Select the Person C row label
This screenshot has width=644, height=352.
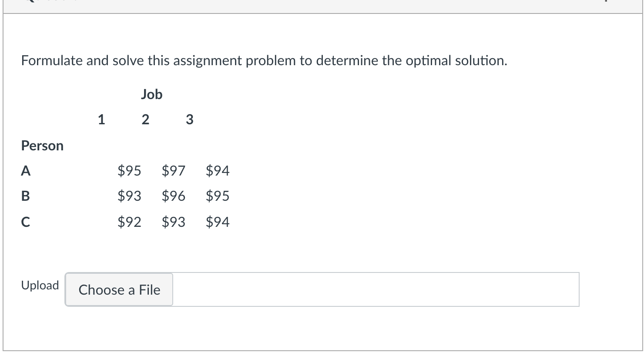click(x=25, y=222)
